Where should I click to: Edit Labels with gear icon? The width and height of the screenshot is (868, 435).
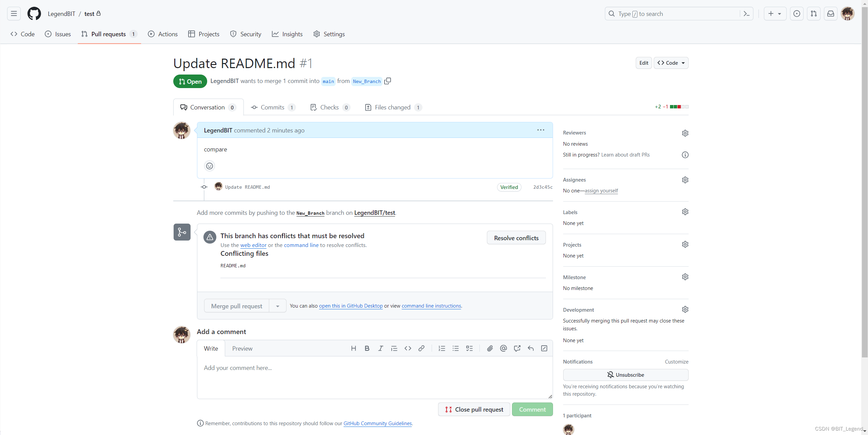685,212
